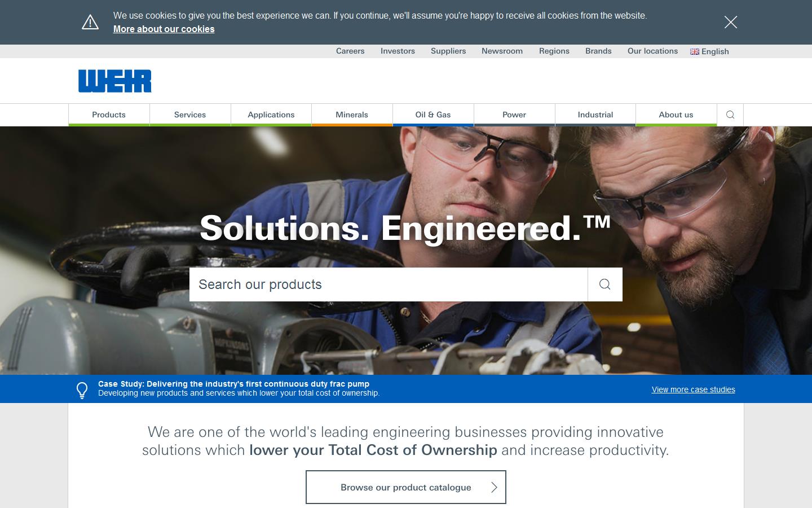Click View more case studies
Viewport: 812px width, 508px height.
(693, 389)
